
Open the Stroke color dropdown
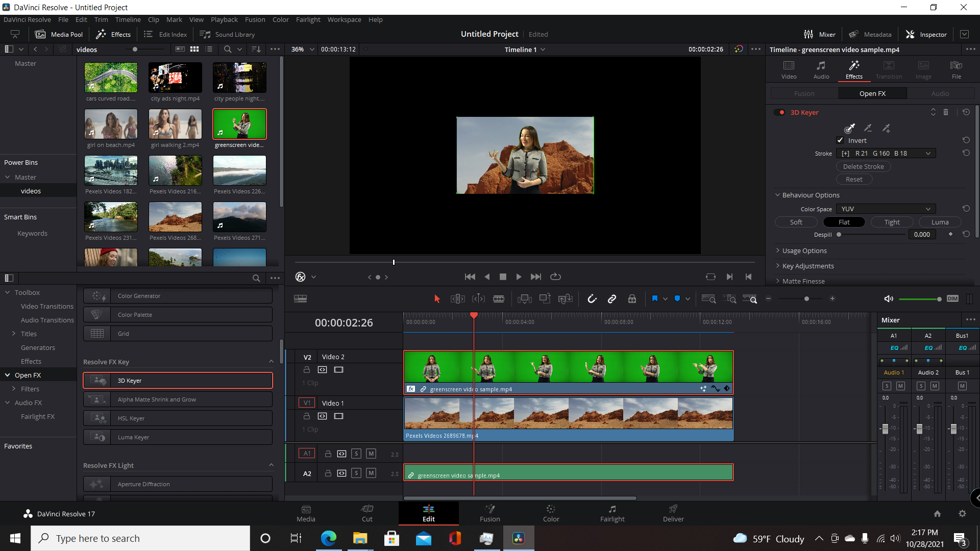click(x=886, y=154)
